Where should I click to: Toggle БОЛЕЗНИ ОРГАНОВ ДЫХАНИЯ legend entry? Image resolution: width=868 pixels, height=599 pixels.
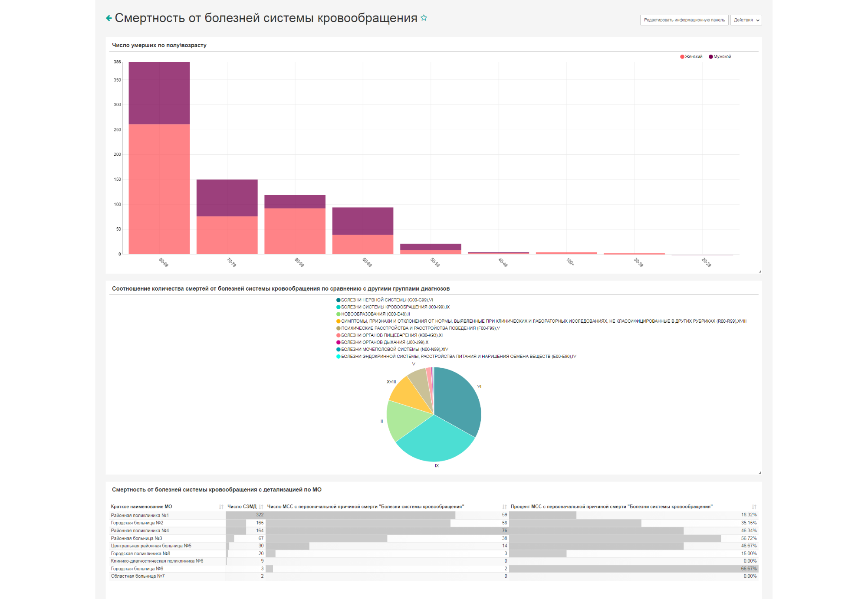382,342
